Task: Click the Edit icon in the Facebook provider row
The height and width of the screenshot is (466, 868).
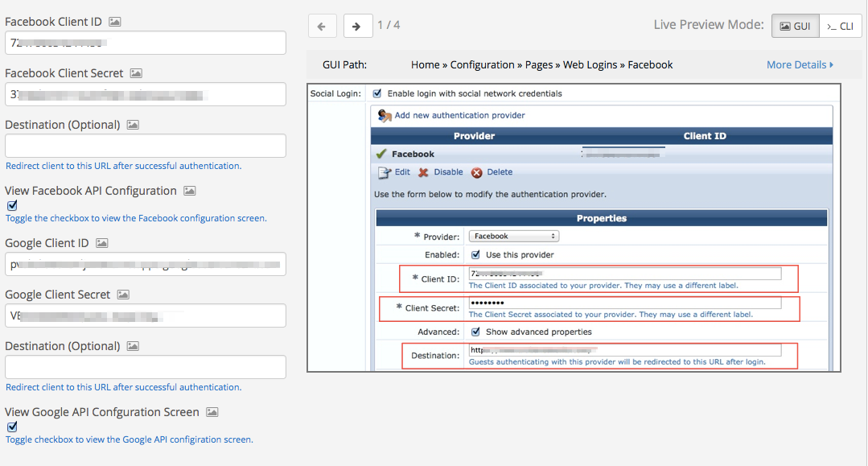Action: 385,172
